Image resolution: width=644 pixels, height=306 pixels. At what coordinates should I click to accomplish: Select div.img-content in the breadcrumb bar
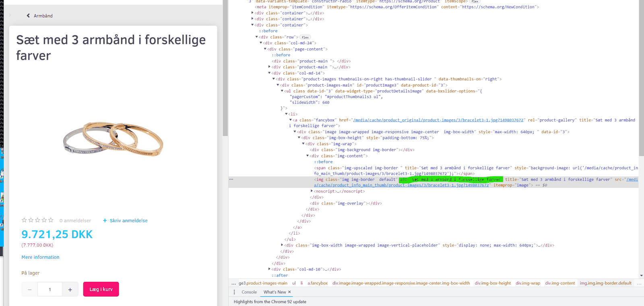[x=560, y=283]
